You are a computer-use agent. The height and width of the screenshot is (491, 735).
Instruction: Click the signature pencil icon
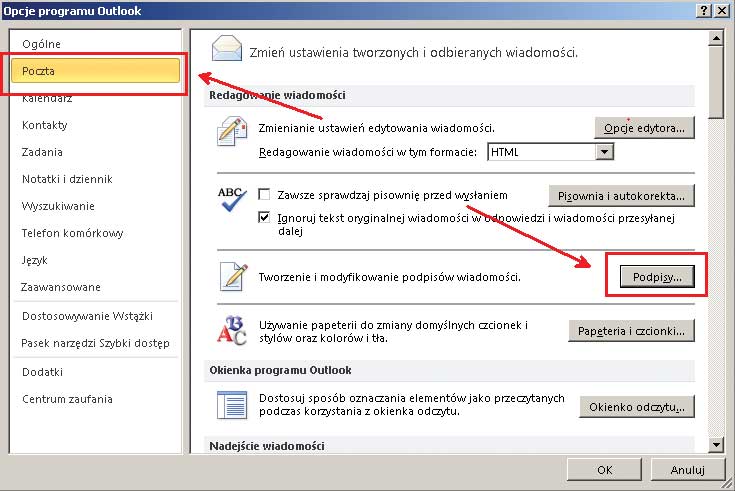(232, 276)
